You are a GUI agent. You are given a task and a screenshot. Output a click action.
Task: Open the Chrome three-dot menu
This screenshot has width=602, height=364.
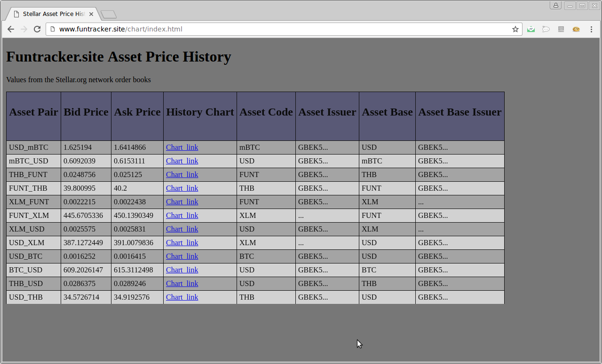[591, 29]
